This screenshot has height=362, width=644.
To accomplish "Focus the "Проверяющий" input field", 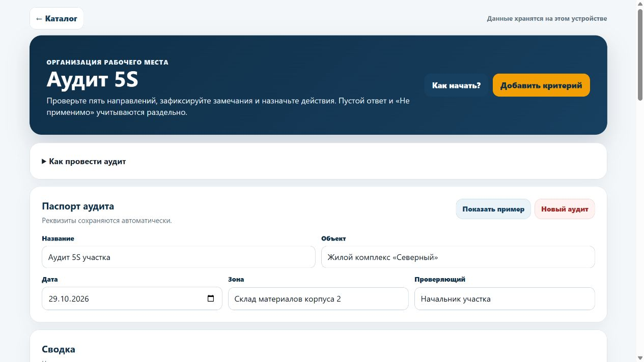I will (505, 298).
